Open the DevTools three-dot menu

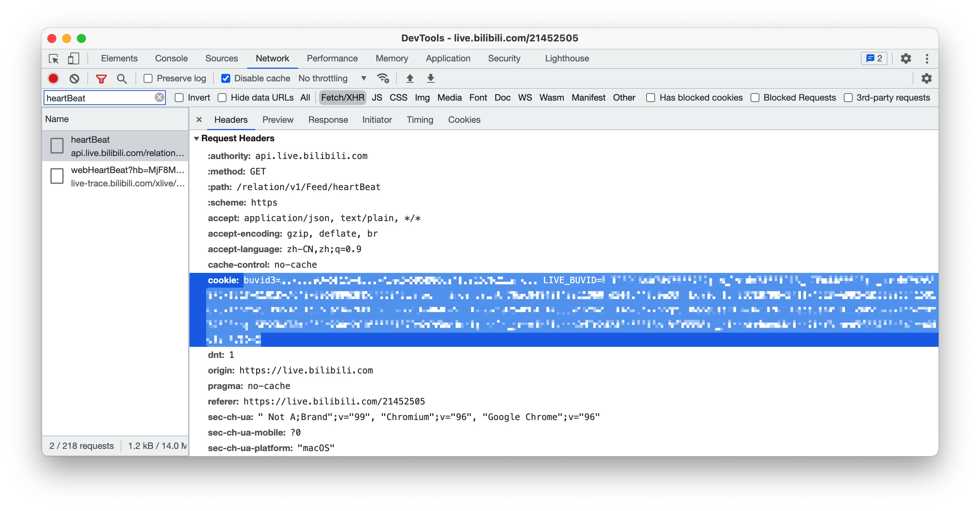coord(927,58)
